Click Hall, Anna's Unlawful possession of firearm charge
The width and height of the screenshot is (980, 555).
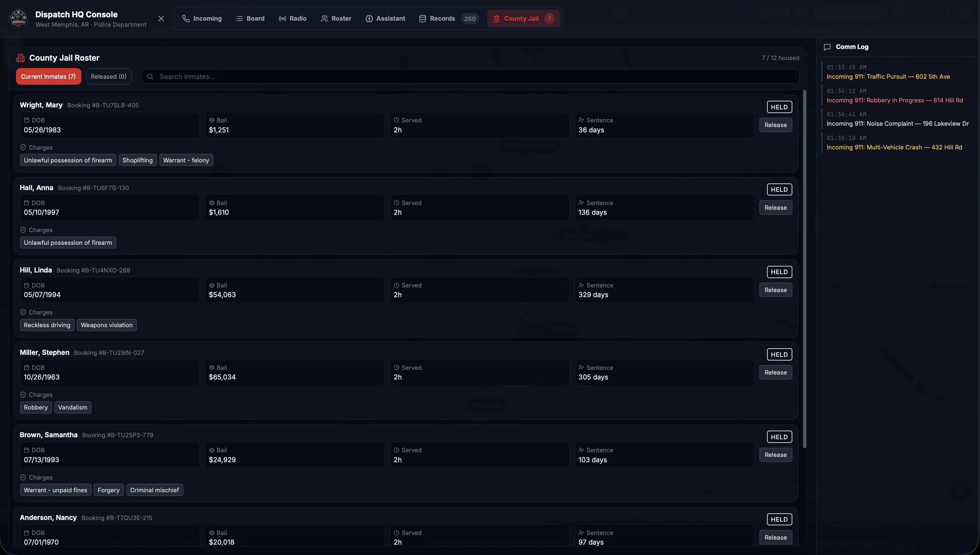[68, 242]
